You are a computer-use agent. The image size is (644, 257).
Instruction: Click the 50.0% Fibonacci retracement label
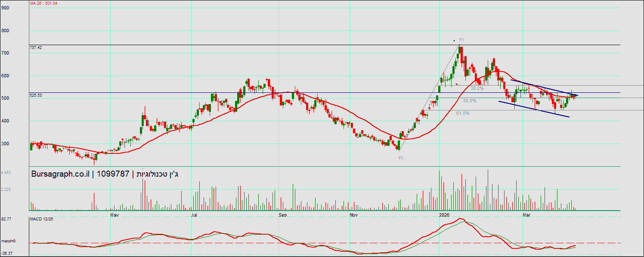[x=470, y=101]
